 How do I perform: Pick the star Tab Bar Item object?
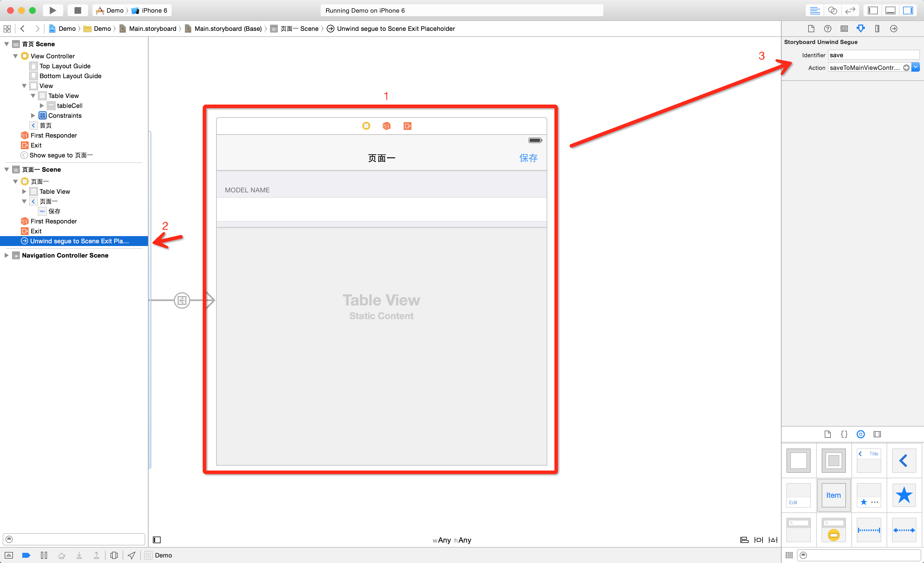pyautogui.click(x=904, y=495)
